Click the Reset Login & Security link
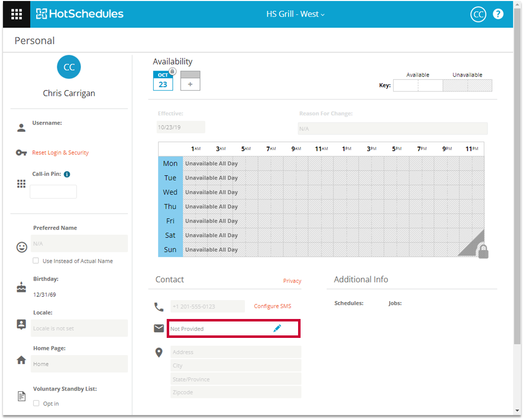 pyautogui.click(x=60, y=153)
